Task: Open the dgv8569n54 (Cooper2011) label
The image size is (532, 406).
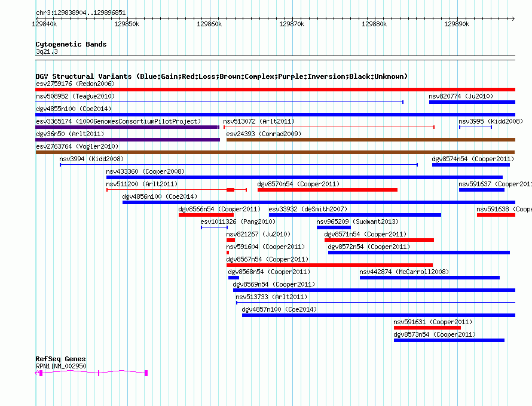Action: (x=274, y=284)
